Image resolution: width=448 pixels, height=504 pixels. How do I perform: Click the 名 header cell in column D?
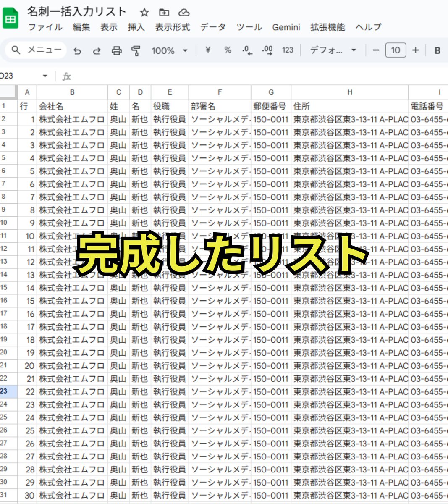click(140, 106)
